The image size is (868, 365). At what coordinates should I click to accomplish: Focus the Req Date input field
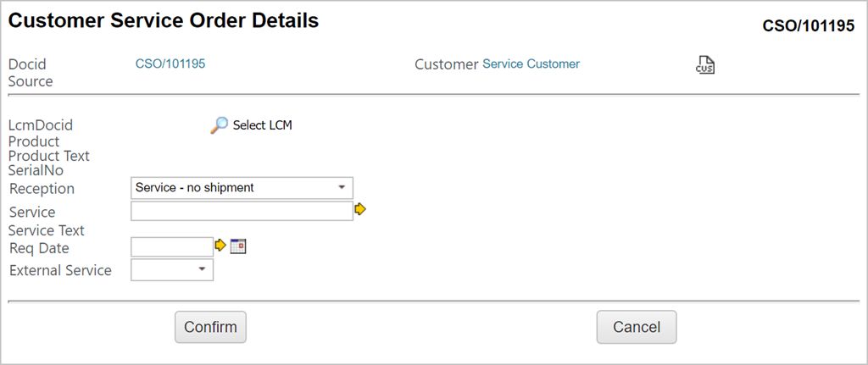pos(172,246)
